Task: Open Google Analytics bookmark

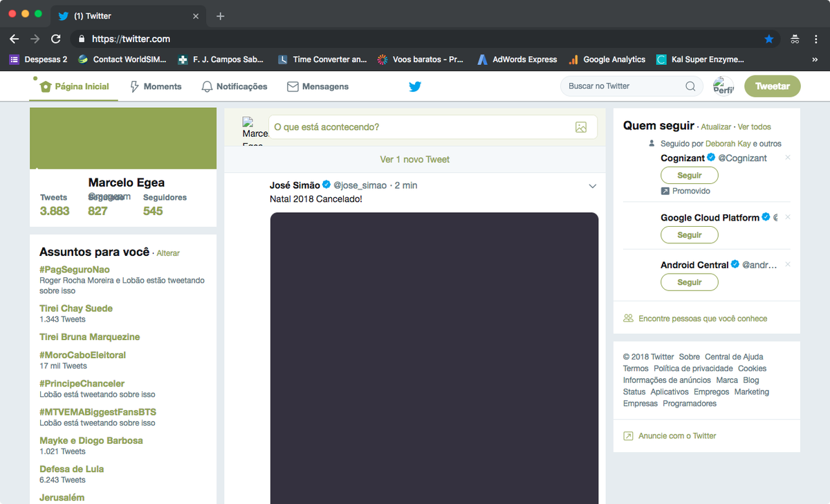Action: (x=607, y=59)
